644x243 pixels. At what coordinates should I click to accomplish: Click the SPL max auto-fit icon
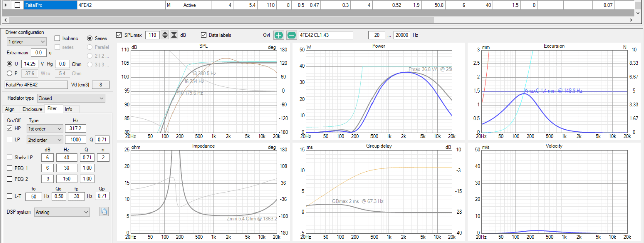[x=174, y=35]
